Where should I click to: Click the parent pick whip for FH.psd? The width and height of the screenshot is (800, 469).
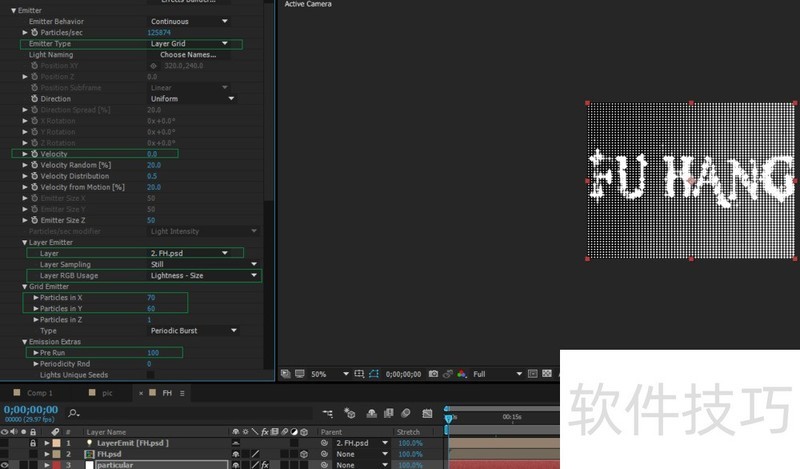click(325, 454)
